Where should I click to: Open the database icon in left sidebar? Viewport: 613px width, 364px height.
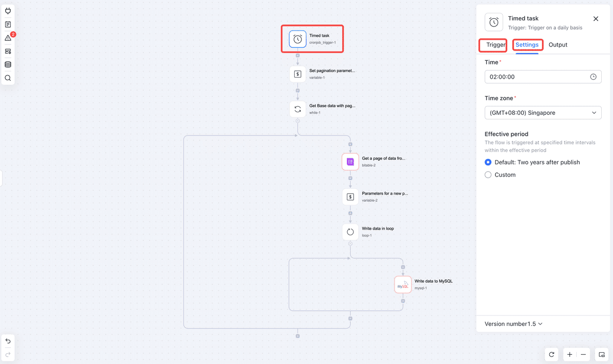point(8,64)
